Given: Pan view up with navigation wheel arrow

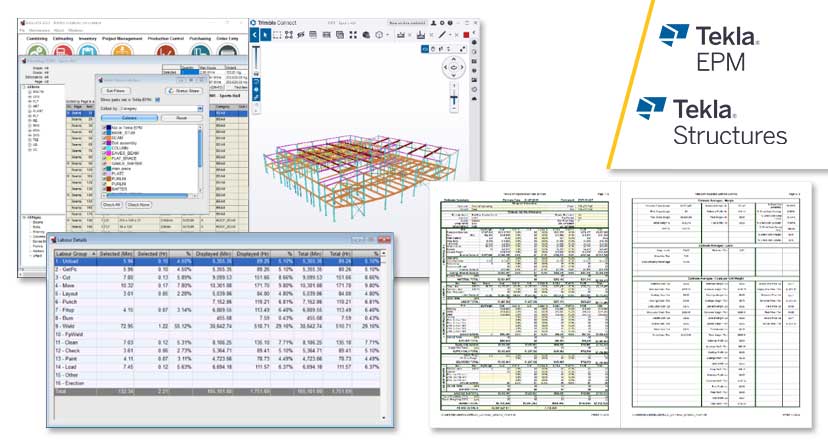Looking at the screenshot, I should coord(454,59).
